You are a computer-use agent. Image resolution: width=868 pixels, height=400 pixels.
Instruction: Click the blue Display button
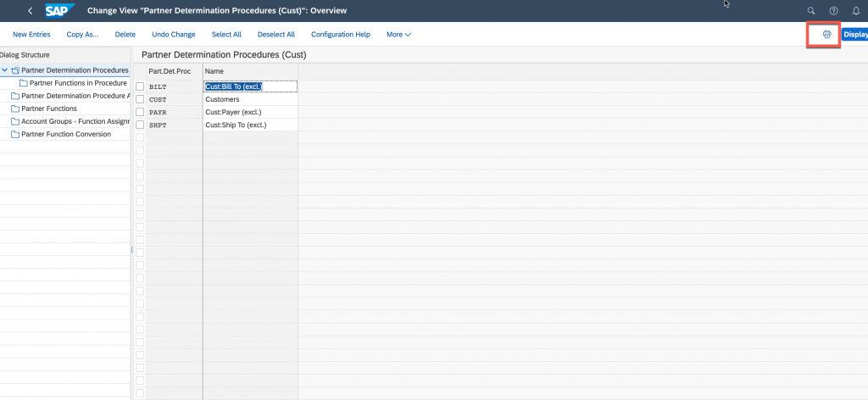pyautogui.click(x=854, y=34)
